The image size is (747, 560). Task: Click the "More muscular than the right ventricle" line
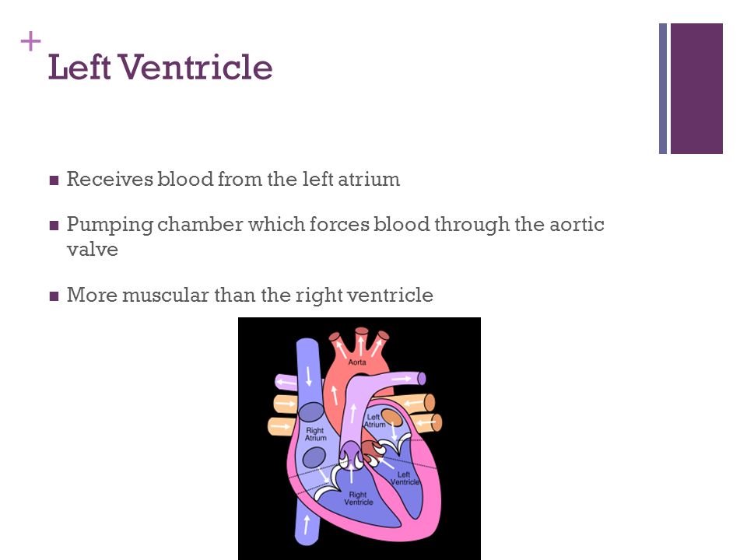click(250, 295)
